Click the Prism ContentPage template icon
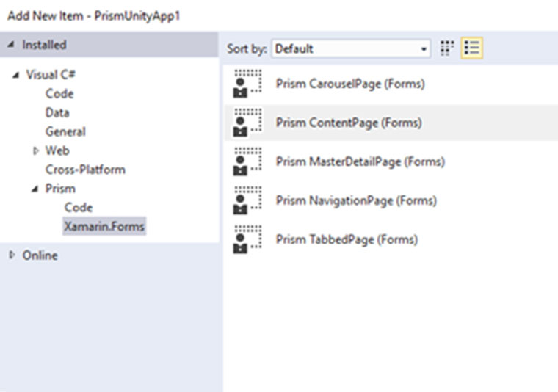Image resolution: width=558 pixels, height=392 pixels. click(x=247, y=123)
